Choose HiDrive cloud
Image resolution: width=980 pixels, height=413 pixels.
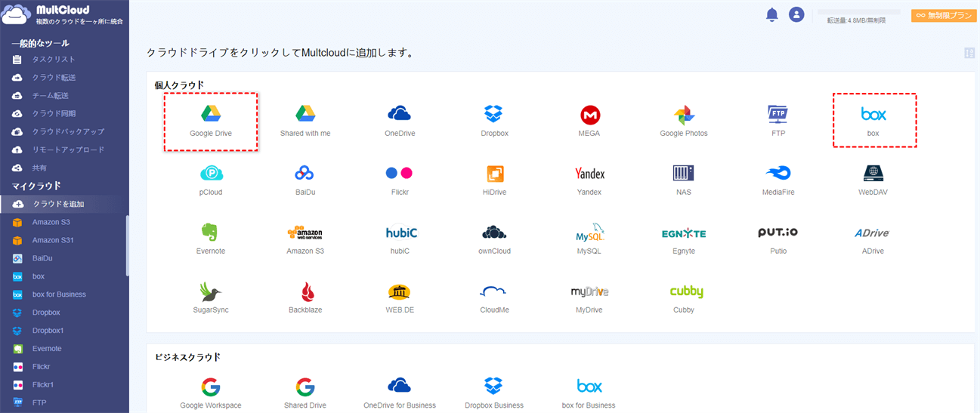coord(494,180)
